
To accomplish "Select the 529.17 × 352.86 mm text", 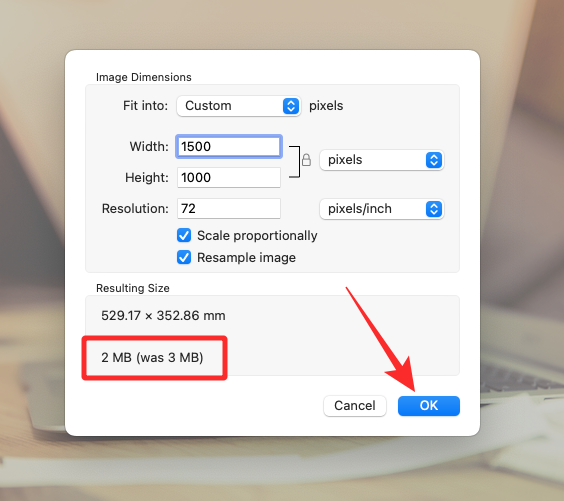I will [x=163, y=315].
